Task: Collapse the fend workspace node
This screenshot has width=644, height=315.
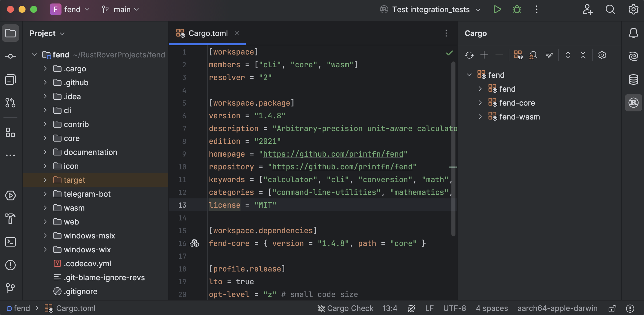Action: (x=469, y=75)
